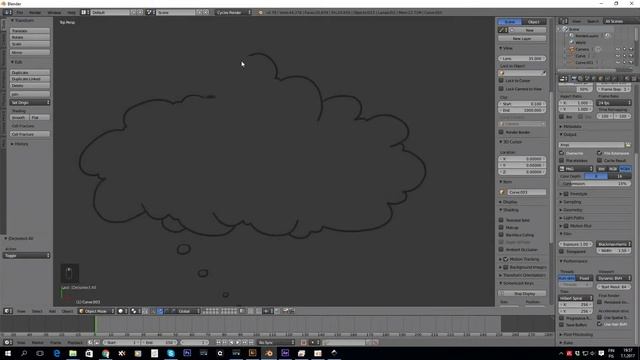Image resolution: width=640 pixels, height=360 pixels.
Task: Expand the Metadata panel
Action: [x=572, y=126]
